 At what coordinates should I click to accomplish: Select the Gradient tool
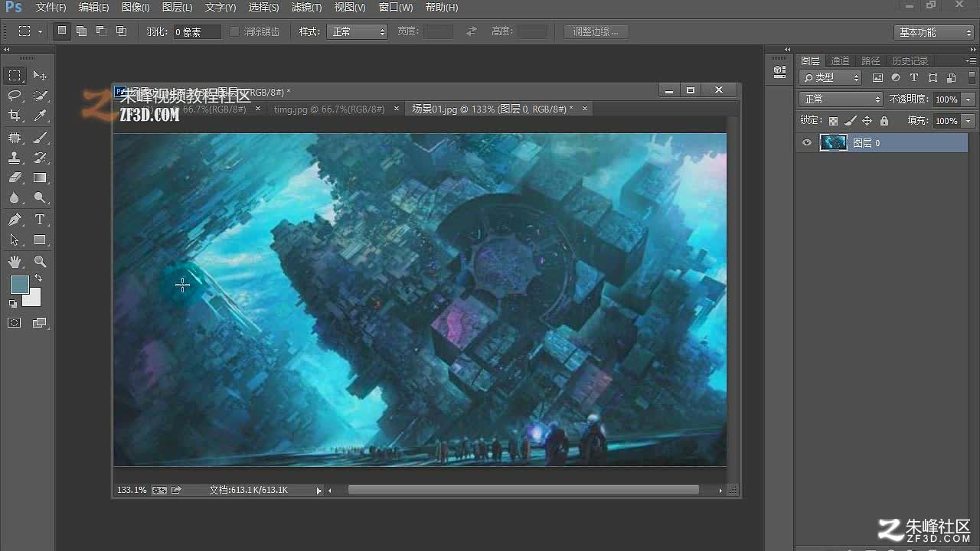click(40, 178)
